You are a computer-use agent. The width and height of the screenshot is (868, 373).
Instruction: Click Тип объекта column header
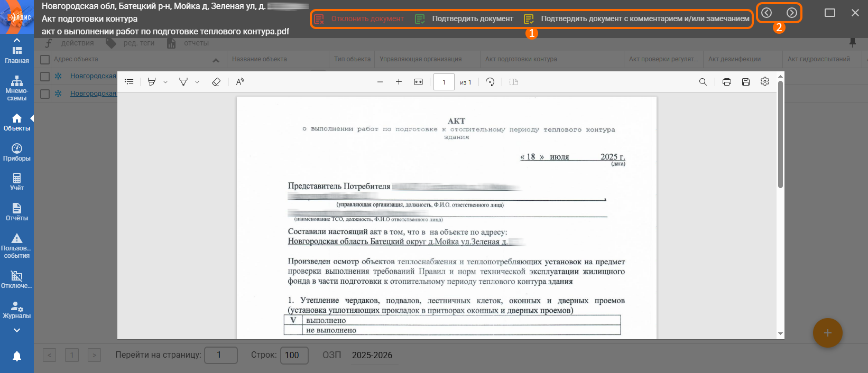(352, 59)
